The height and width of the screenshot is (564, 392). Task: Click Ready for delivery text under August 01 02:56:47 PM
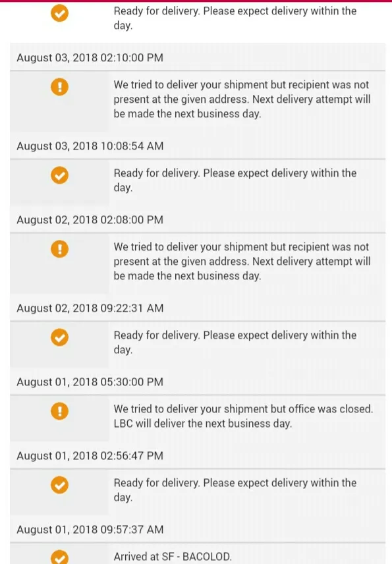(x=235, y=490)
